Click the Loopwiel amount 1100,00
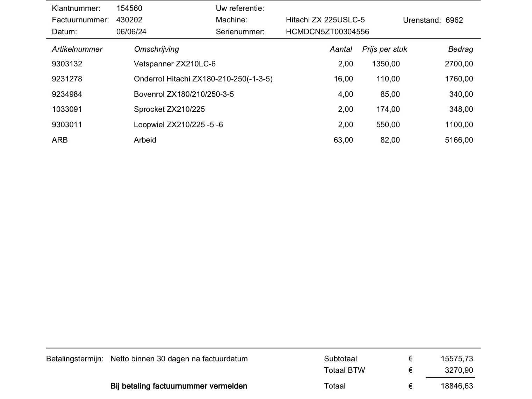This screenshot has width=532, height=399. coord(459,125)
